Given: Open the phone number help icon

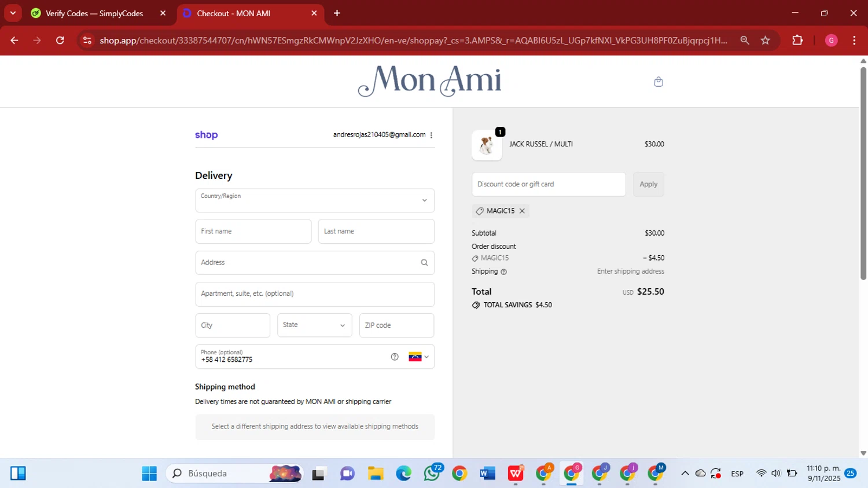Looking at the screenshot, I should pyautogui.click(x=395, y=357).
